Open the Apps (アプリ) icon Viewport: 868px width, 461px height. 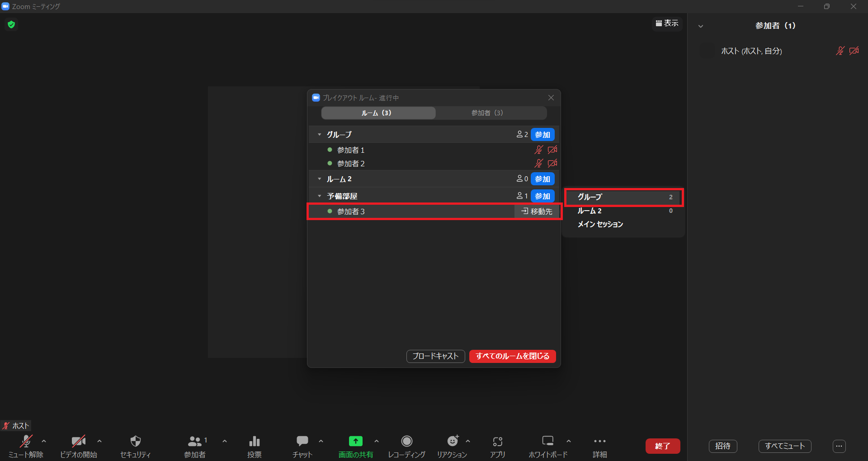pyautogui.click(x=497, y=442)
